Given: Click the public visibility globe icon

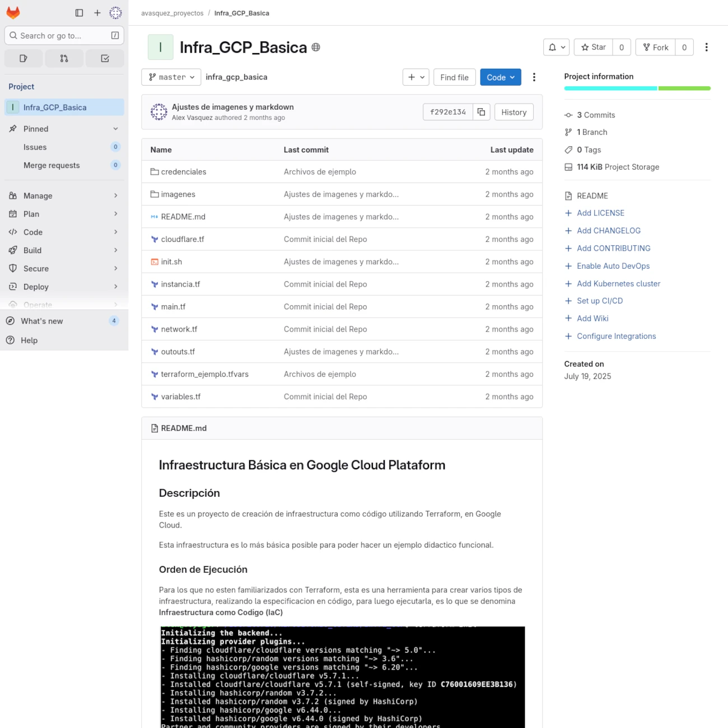Looking at the screenshot, I should (x=316, y=48).
